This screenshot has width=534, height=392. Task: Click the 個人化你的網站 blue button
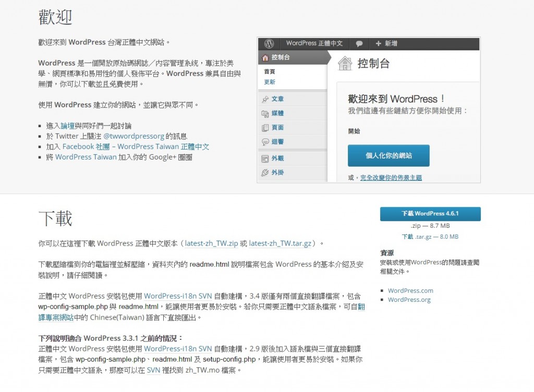point(389,155)
